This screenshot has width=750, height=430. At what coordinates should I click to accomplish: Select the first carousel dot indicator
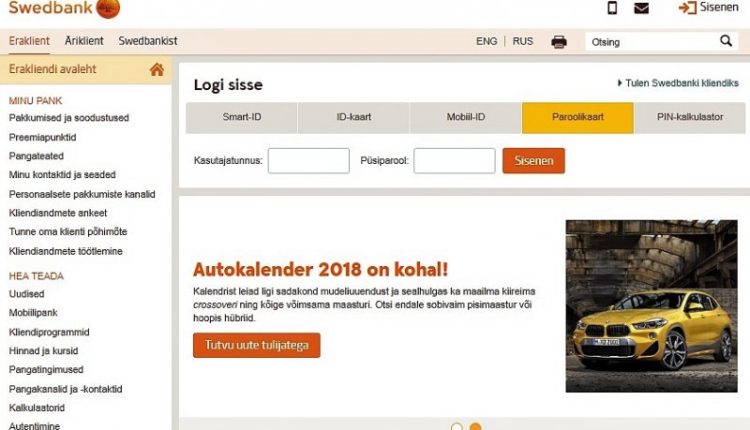pyautogui.click(x=457, y=426)
